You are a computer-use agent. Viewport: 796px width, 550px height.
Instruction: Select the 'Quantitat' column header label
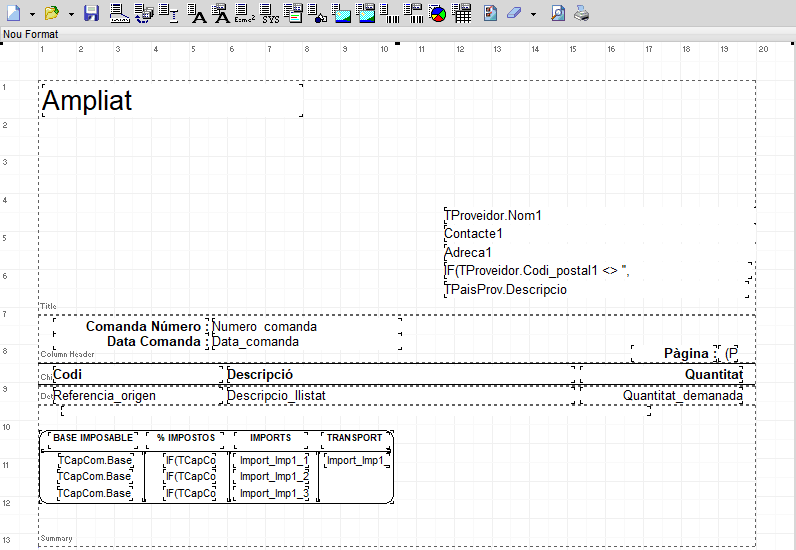[x=661, y=374]
